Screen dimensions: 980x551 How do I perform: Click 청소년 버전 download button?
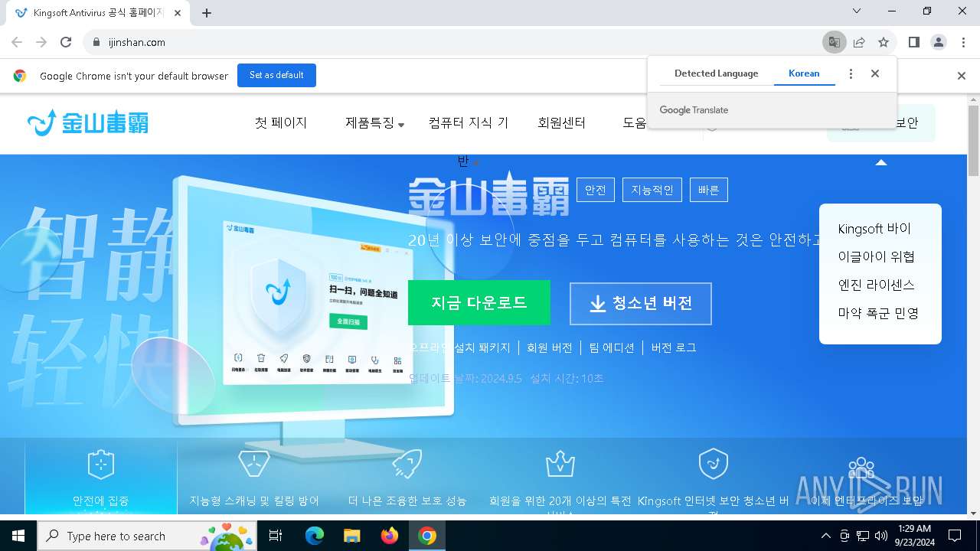pyautogui.click(x=641, y=304)
